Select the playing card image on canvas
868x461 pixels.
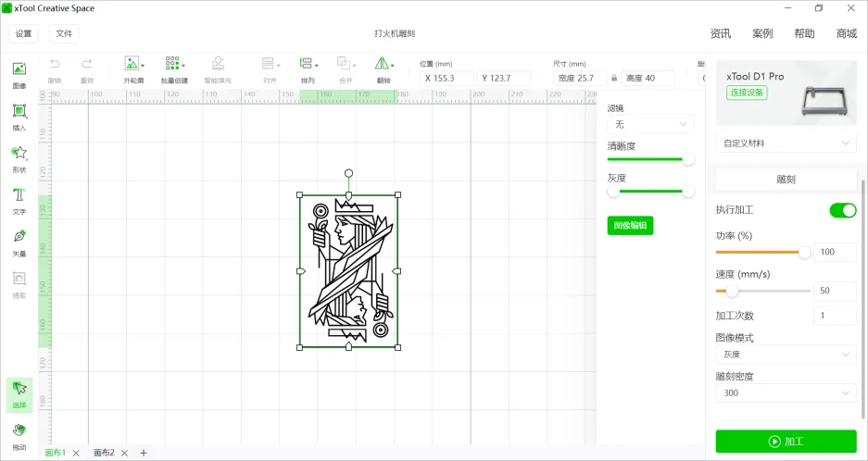click(348, 271)
